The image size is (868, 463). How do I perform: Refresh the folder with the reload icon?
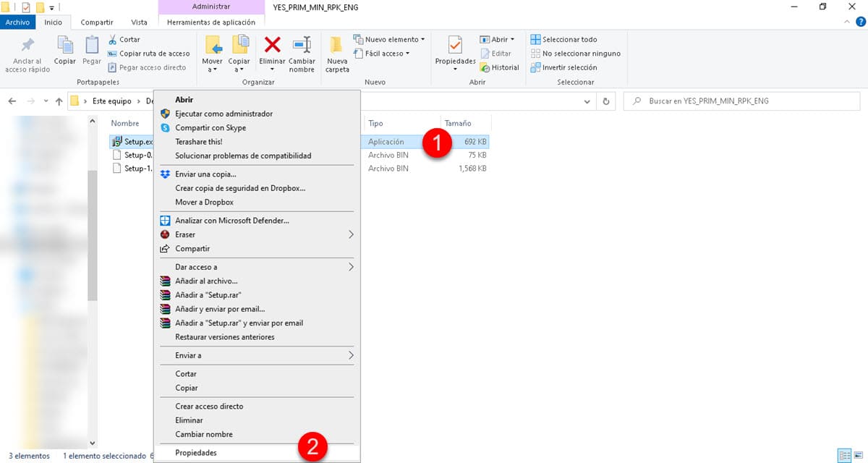point(607,101)
